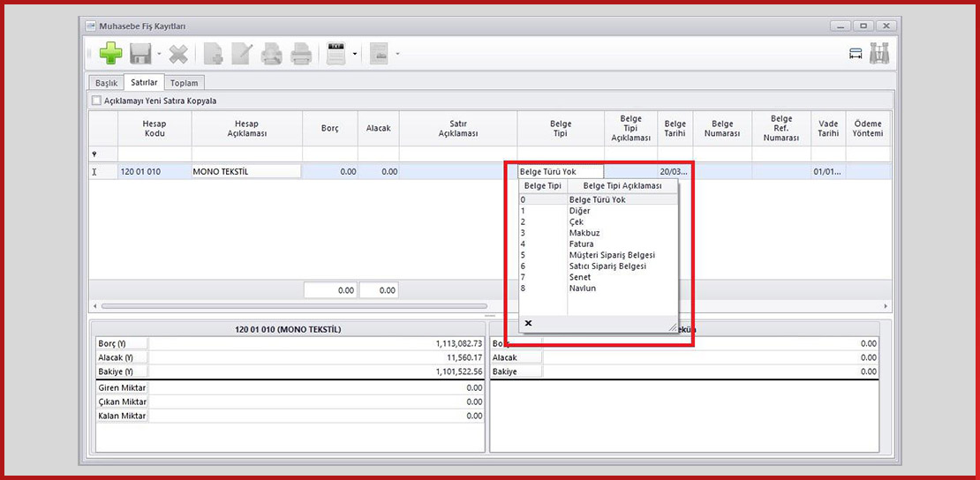Click the Çıkan Miktar label
The height and width of the screenshot is (480, 980).
(x=122, y=401)
